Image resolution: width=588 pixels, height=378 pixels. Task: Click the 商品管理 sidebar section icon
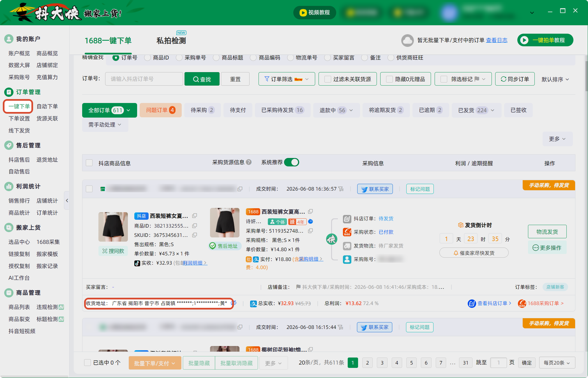point(9,293)
